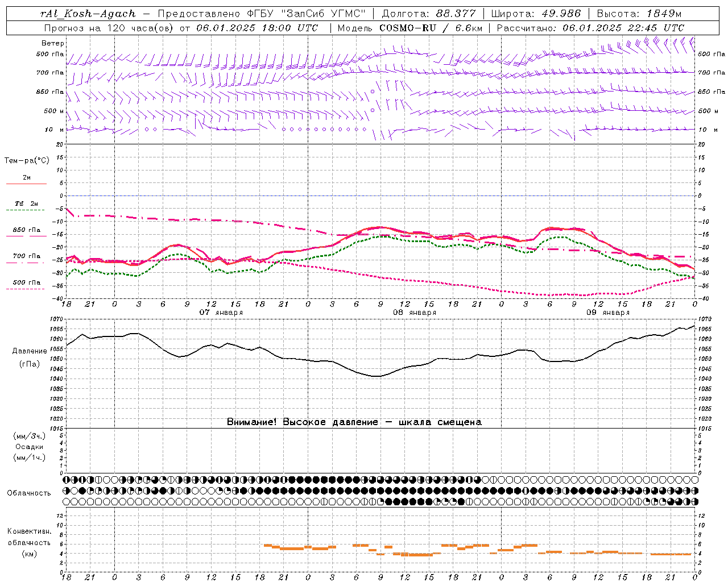
Task: Click the Тем-ра(°C) temperature panel label
Action: click(x=27, y=161)
